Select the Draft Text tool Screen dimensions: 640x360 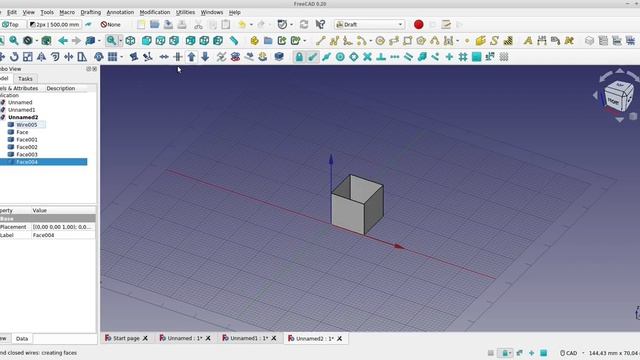tap(528, 40)
